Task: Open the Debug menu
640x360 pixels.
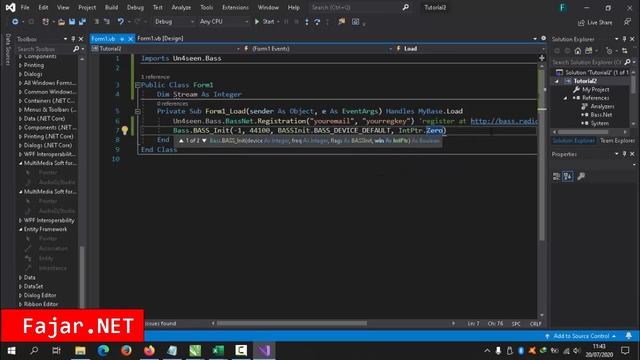Action: click(x=135, y=7)
